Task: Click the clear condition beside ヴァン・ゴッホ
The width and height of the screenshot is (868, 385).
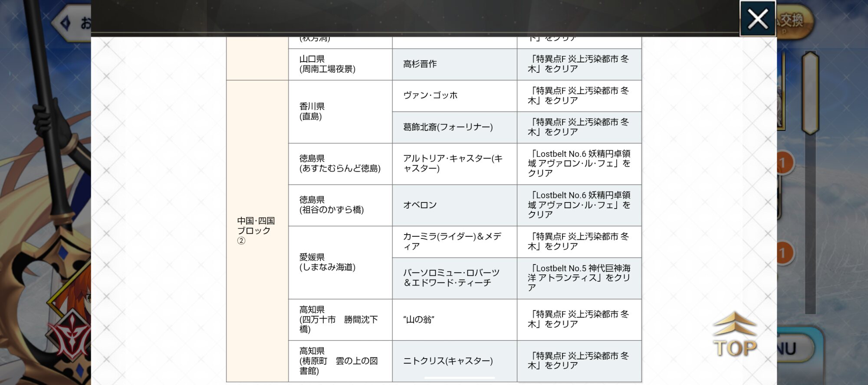Action: pos(579,96)
